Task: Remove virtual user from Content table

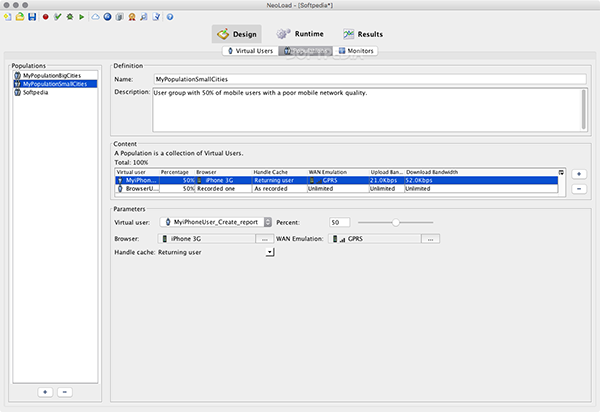Action: click(x=579, y=189)
